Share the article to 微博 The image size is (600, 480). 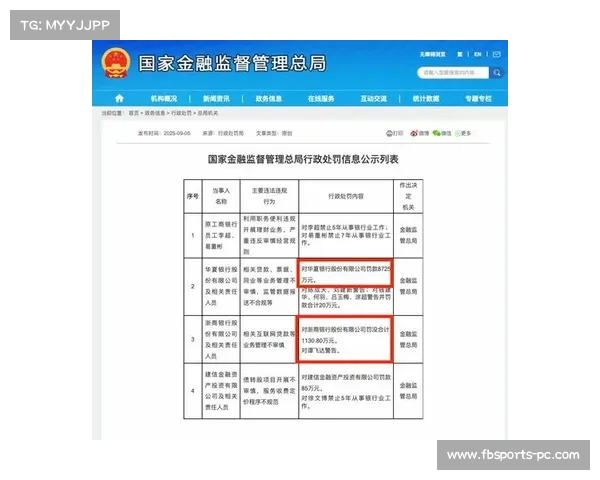click(x=420, y=132)
